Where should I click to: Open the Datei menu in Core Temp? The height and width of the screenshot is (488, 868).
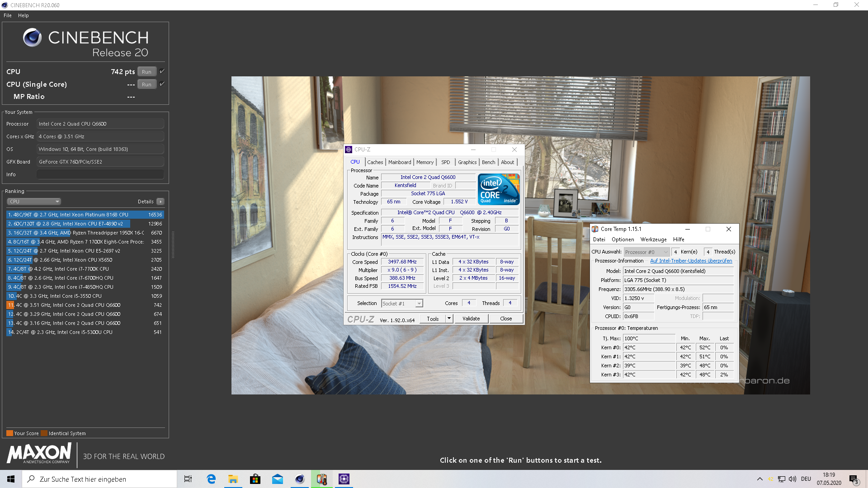tap(599, 239)
